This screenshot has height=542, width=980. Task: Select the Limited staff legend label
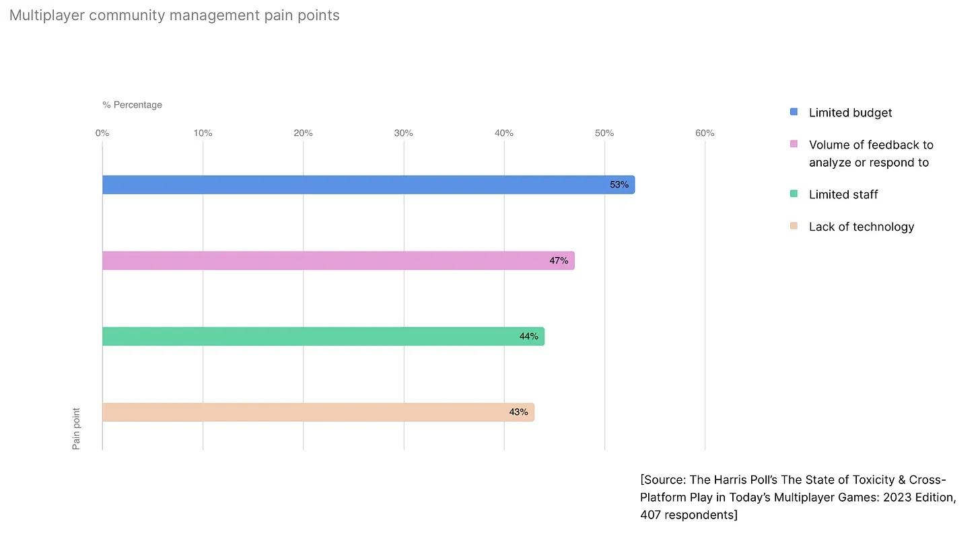tap(843, 194)
